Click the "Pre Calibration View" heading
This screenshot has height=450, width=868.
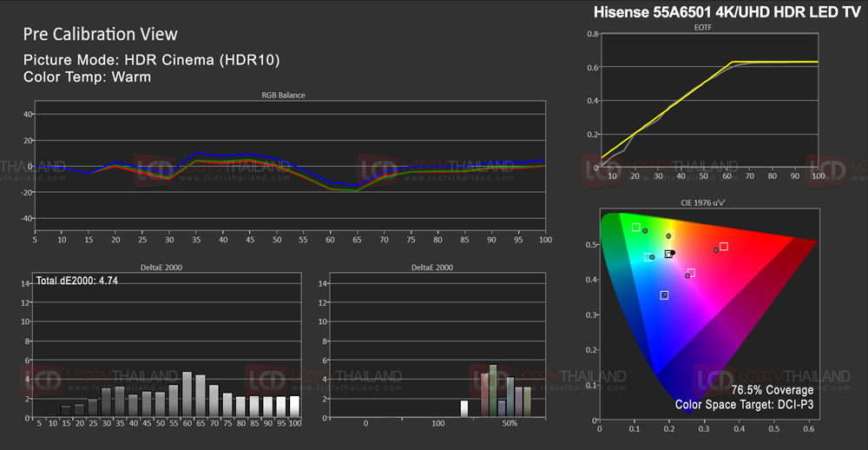tap(100, 35)
